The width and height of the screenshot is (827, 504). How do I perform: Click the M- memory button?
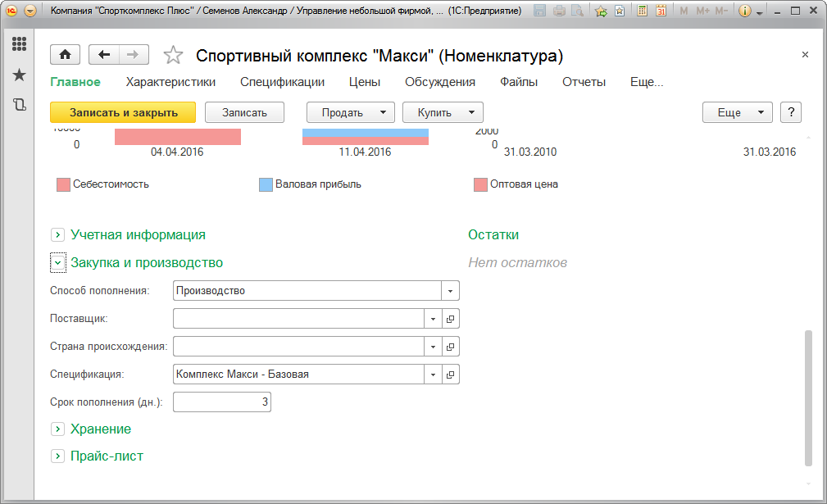[721, 11]
